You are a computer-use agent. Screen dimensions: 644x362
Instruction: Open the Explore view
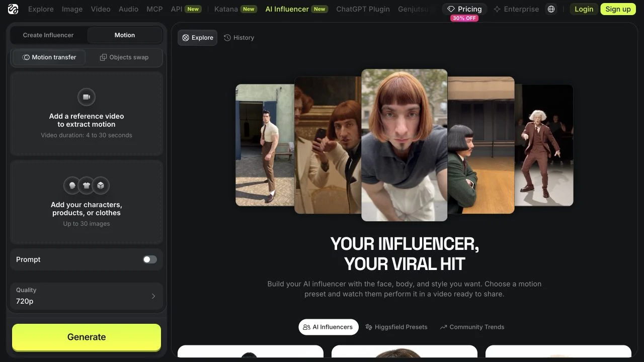click(x=198, y=38)
